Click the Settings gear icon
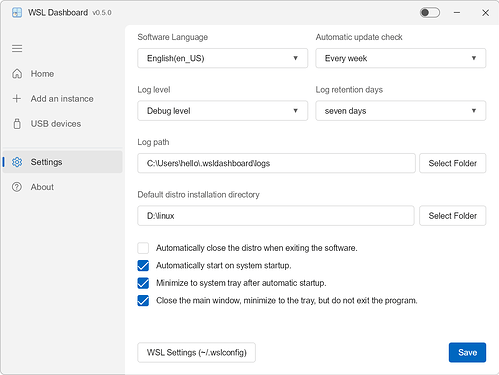Screen dimensions: 499x375 [x=17, y=162]
